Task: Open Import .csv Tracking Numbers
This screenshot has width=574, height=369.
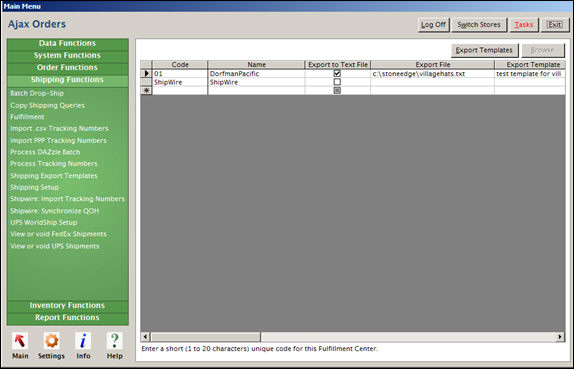Action: pos(59,128)
